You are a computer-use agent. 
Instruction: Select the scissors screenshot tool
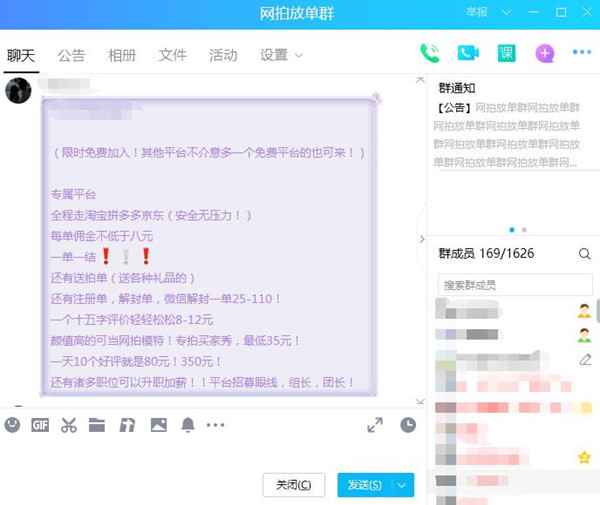69,425
